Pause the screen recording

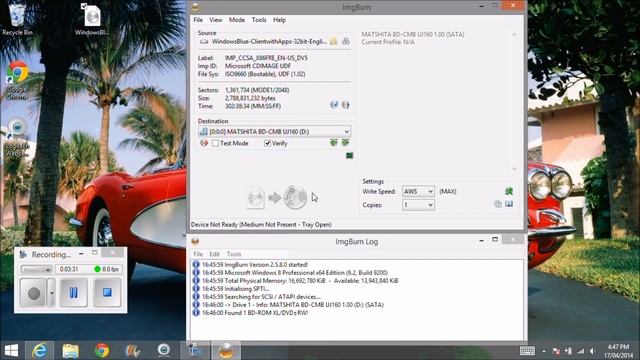pyautogui.click(x=73, y=293)
